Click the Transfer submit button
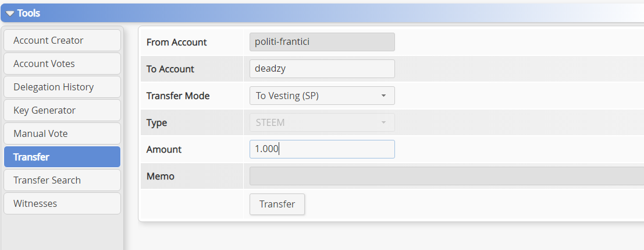The image size is (644, 250). point(277,205)
